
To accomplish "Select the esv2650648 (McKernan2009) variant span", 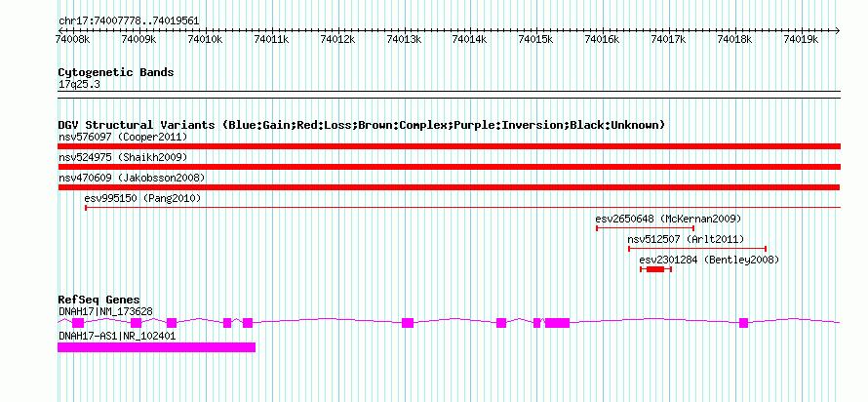I will [x=646, y=228].
